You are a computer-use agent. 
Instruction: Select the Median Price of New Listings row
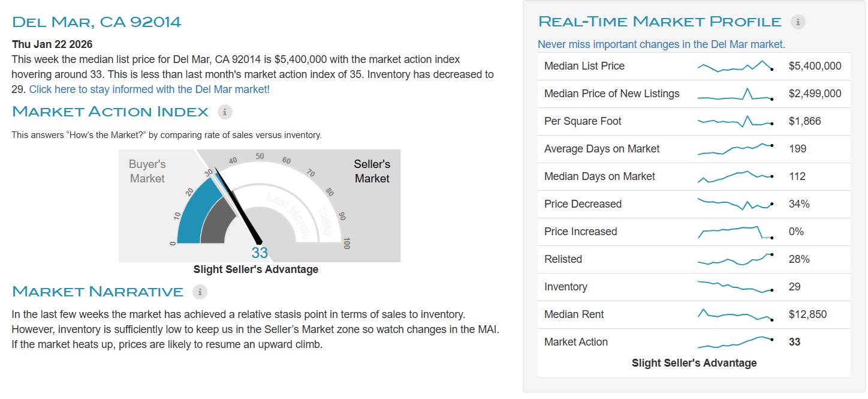pyautogui.click(x=611, y=94)
